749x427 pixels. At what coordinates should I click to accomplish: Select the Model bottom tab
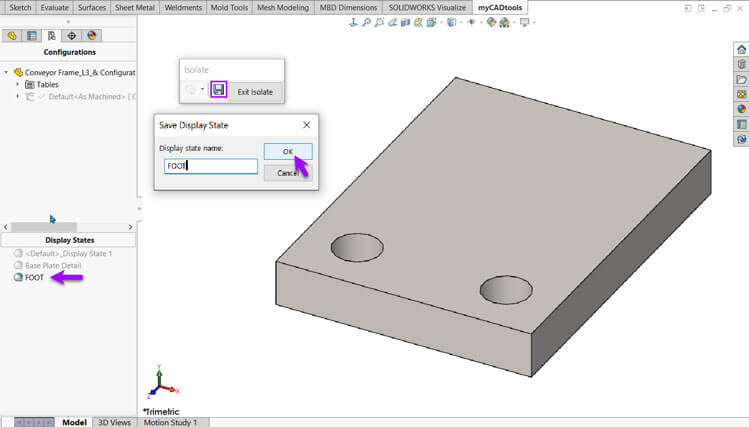pos(74,422)
